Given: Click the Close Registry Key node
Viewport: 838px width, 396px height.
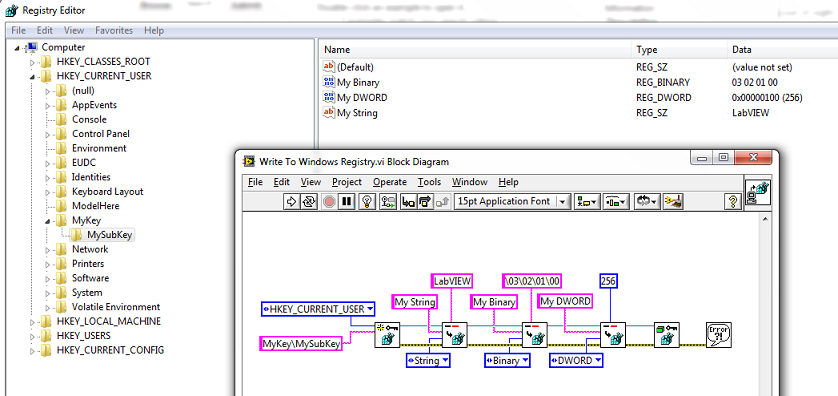Looking at the screenshot, I should click(667, 335).
